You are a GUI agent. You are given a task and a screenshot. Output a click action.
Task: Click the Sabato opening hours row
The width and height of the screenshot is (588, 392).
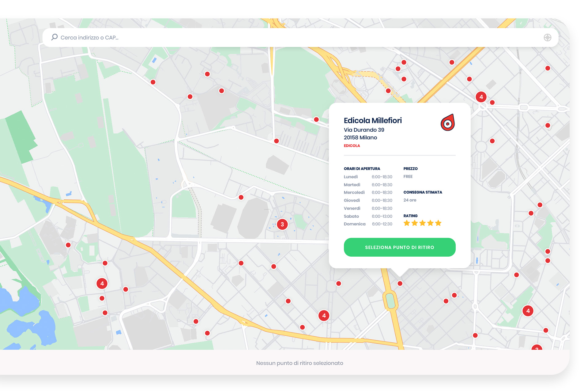(x=367, y=216)
